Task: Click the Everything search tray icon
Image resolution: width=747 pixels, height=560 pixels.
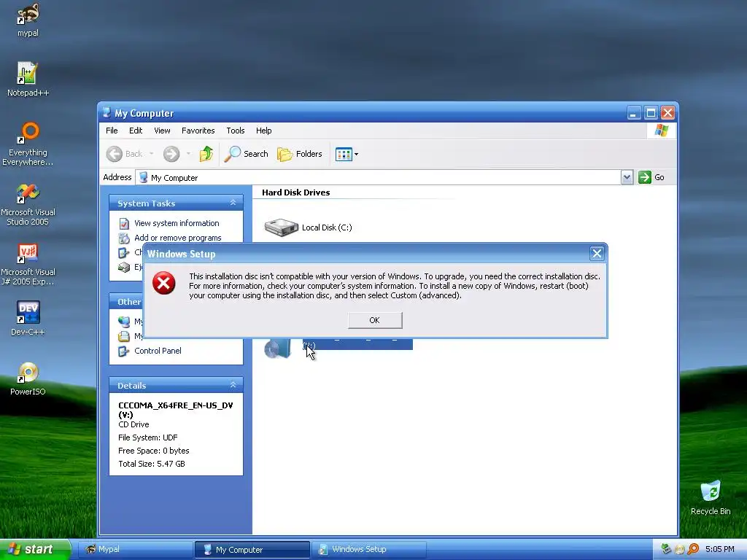Action: (x=693, y=549)
